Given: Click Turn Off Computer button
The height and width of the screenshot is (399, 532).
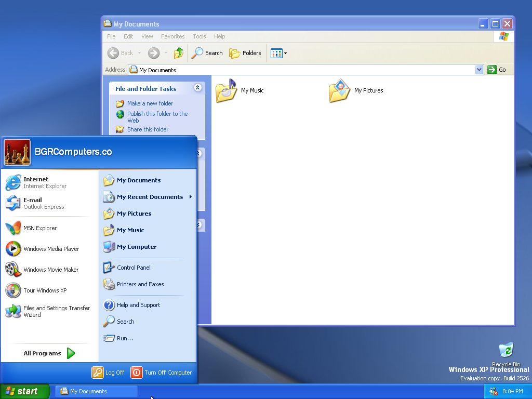Looking at the screenshot, I should pos(162,373).
